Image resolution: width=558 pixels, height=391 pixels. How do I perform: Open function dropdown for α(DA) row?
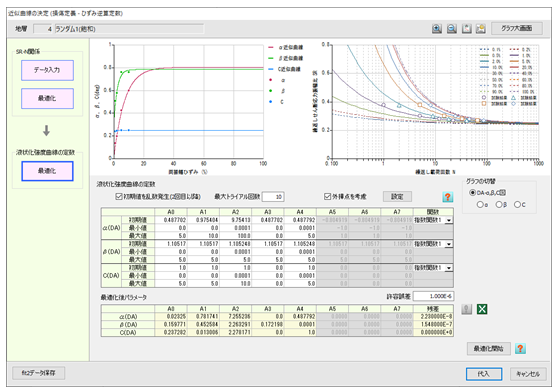coord(449,220)
